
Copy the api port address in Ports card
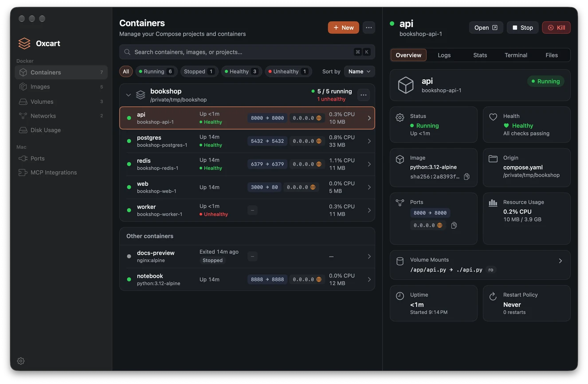click(x=454, y=225)
